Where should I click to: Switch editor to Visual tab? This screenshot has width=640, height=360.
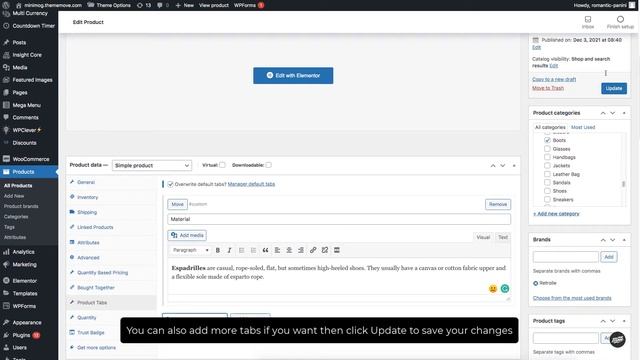483,237
